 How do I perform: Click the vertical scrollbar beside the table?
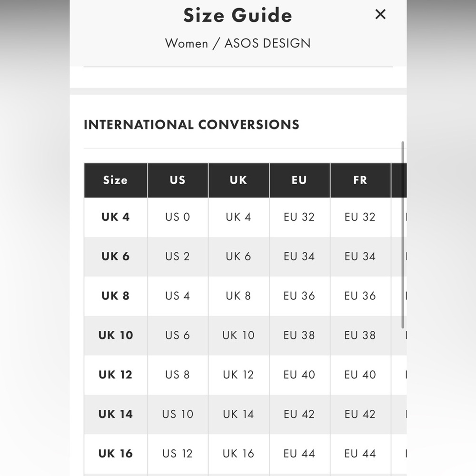click(403, 235)
